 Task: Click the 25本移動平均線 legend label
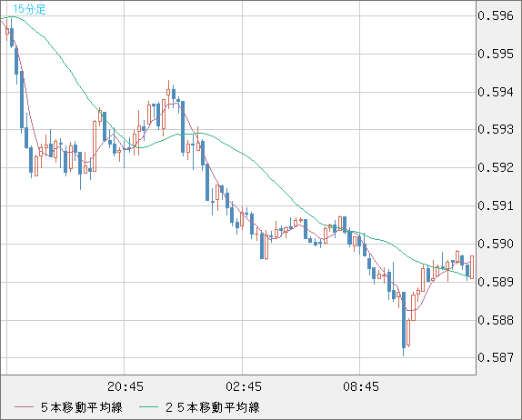coord(213,407)
